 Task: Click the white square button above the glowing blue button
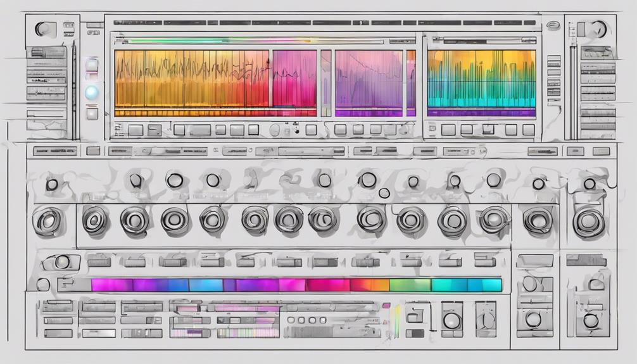pos(92,65)
